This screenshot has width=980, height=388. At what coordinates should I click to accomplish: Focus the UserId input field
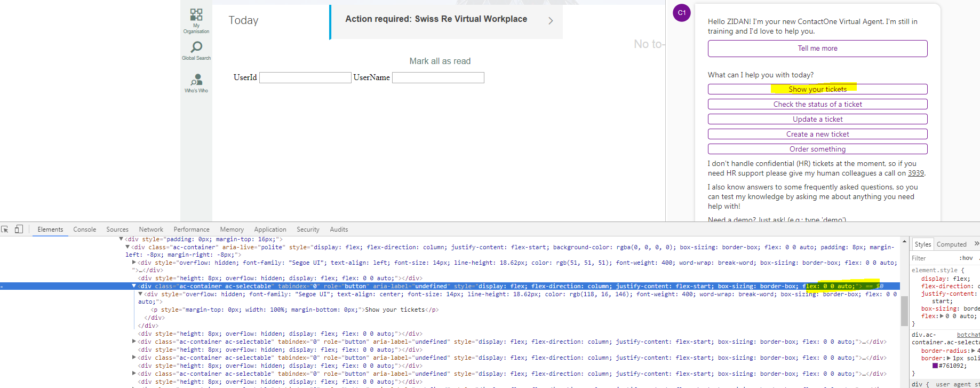tap(305, 77)
